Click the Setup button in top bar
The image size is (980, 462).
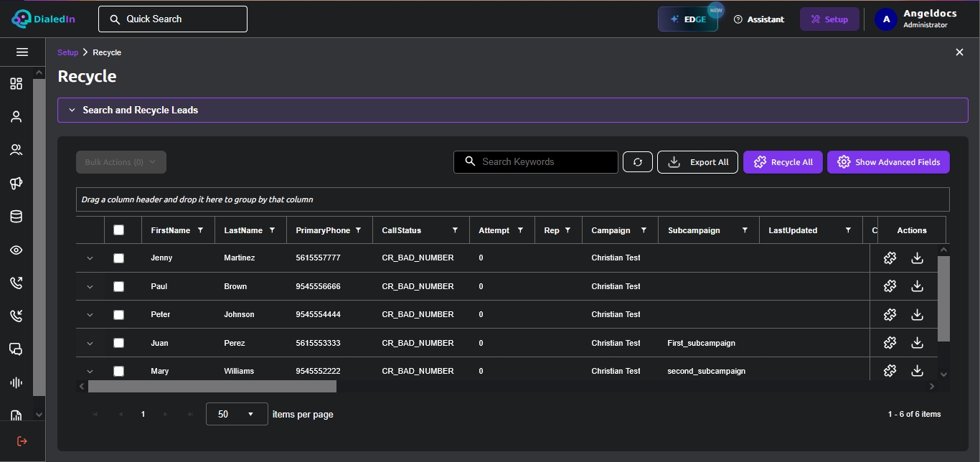[x=829, y=19]
